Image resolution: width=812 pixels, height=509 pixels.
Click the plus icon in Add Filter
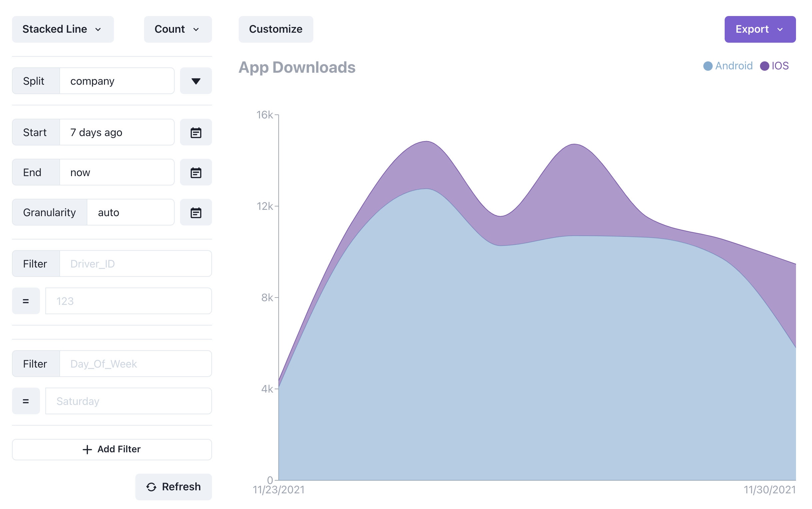pyautogui.click(x=87, y=449)
